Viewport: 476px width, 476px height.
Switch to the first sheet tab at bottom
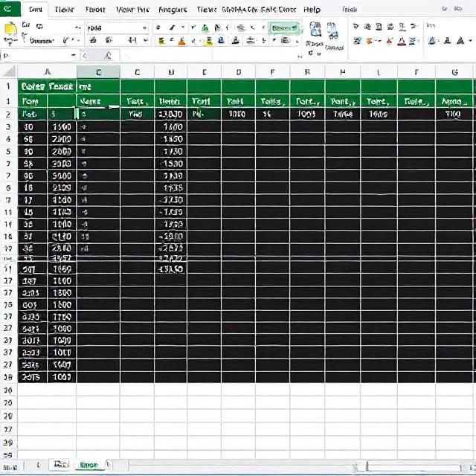click(61, 464)
